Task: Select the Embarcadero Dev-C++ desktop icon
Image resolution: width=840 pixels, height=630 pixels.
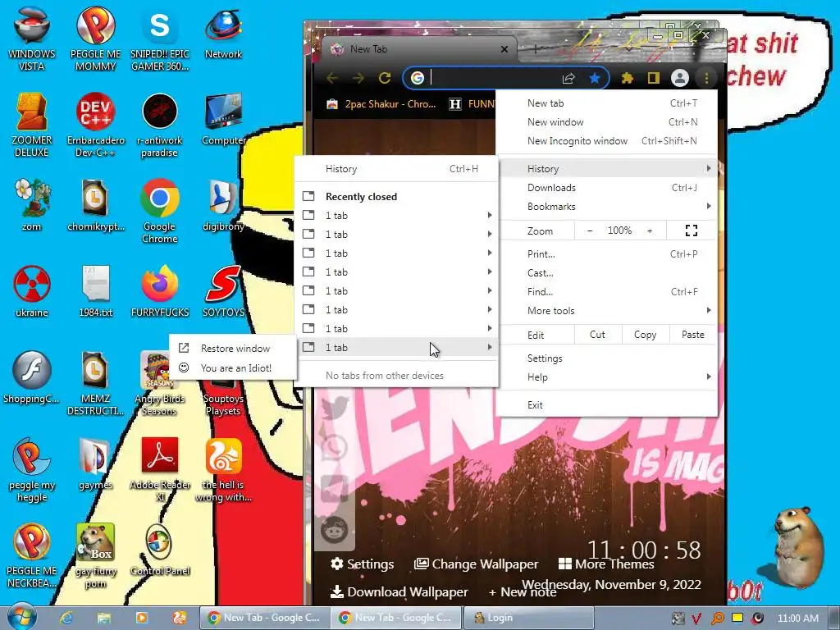Action: coord(95,125)
